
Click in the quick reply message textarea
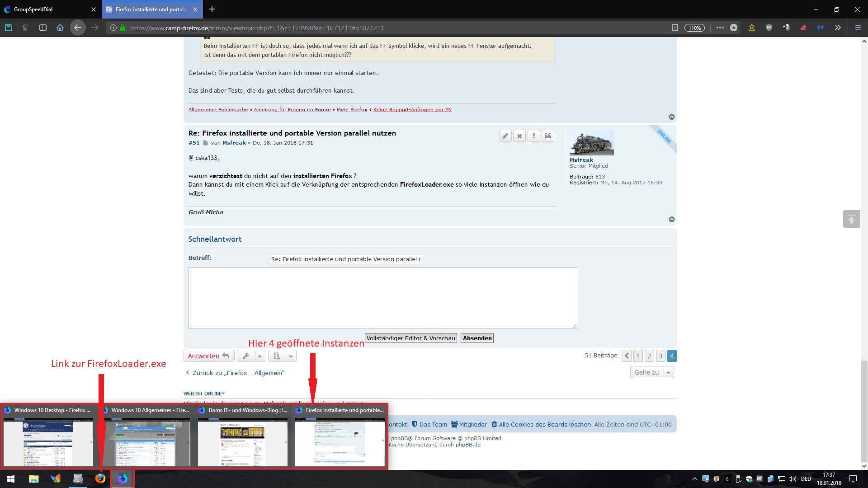383,298
